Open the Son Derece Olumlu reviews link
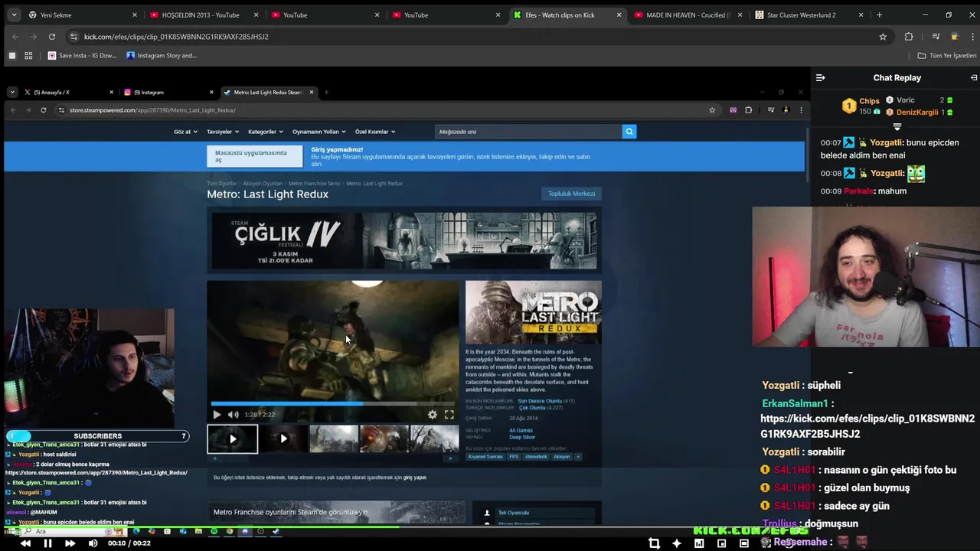This screenshot has height=551, width=980. click(540, 401)
